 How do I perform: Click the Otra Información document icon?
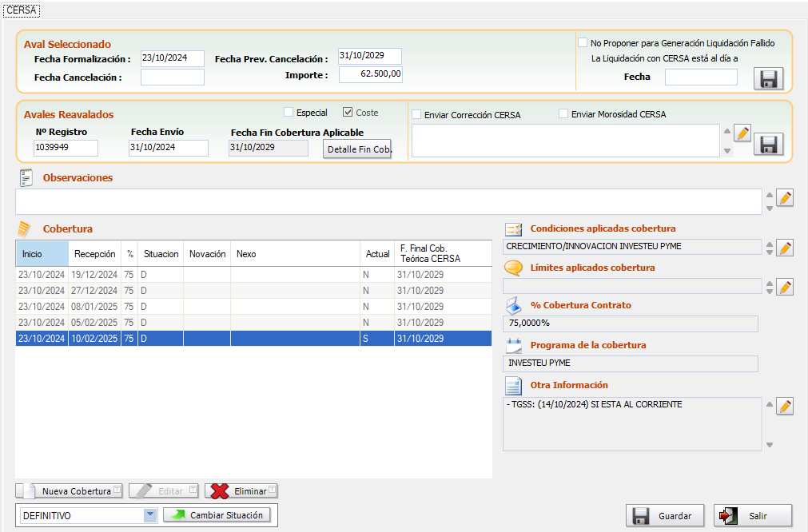tap(513, 385)
